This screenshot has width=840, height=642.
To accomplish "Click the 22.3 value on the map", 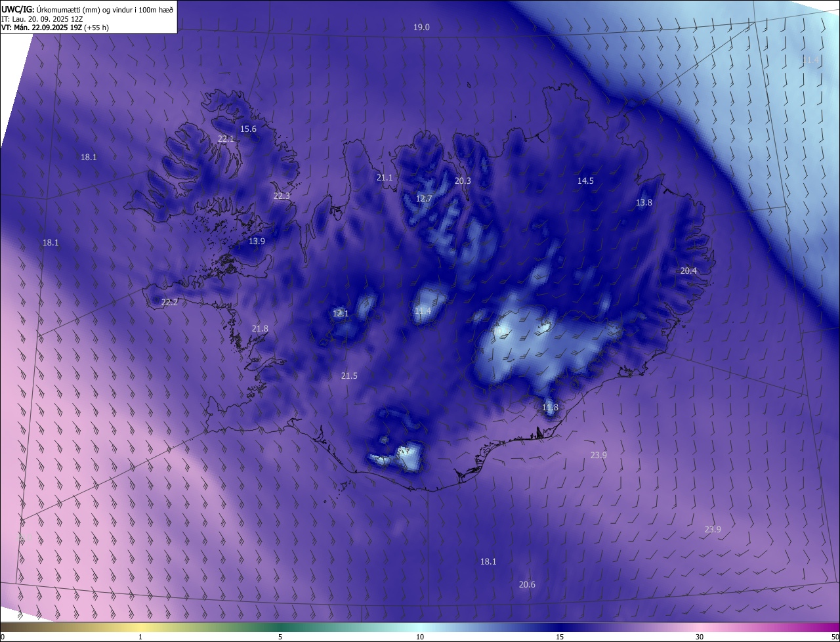I will coord(282,196).
